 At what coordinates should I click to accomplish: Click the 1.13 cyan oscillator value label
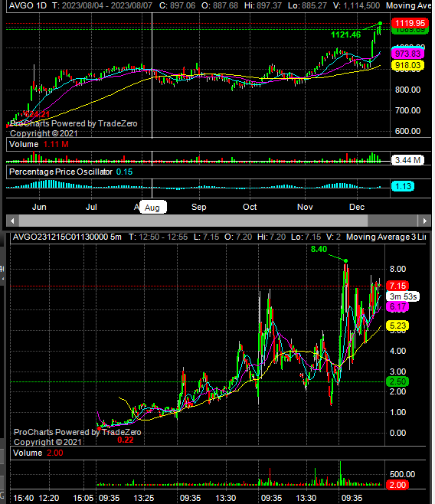403,186
